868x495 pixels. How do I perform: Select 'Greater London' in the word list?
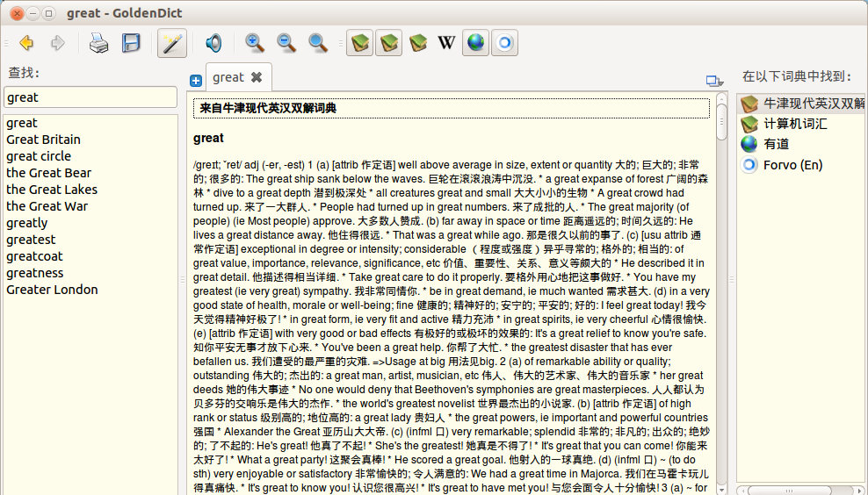coord(90,290)
